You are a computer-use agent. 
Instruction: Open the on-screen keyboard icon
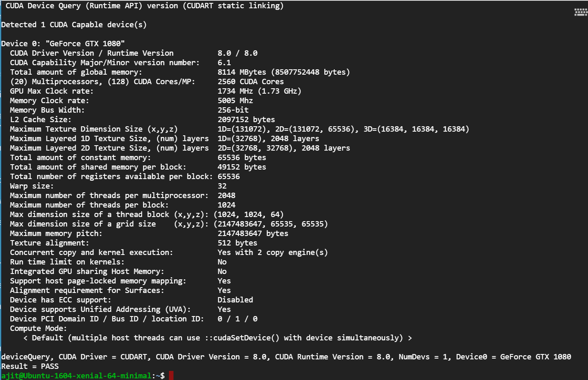[581, 12]
